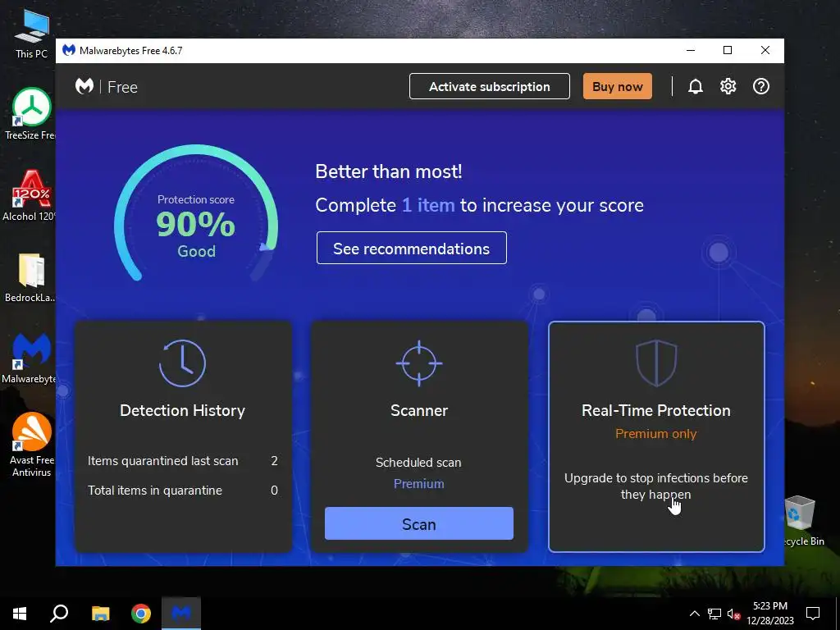Click 'Total items in quarantine' row
This screenshot has height=630, width=840.
tap(183, 491)
